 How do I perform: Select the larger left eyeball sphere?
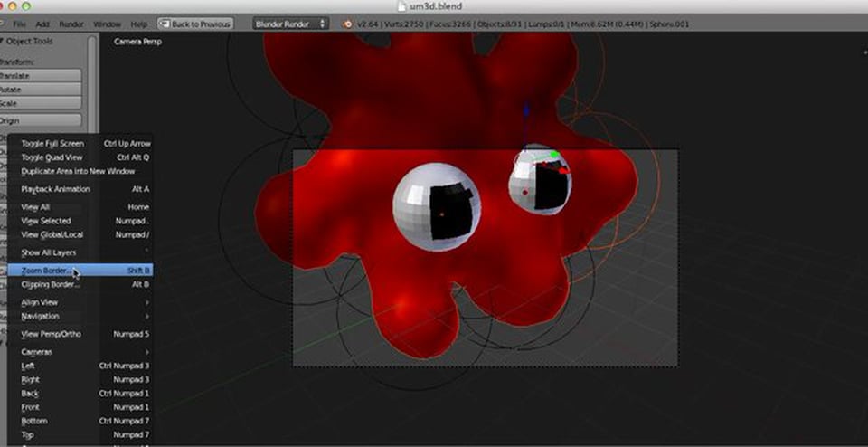[x=436, y=206]
